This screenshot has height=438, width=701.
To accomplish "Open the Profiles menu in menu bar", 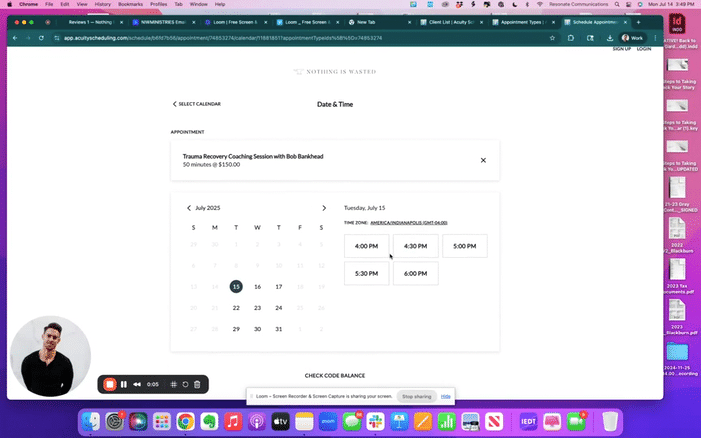I will tap(158, 4).
